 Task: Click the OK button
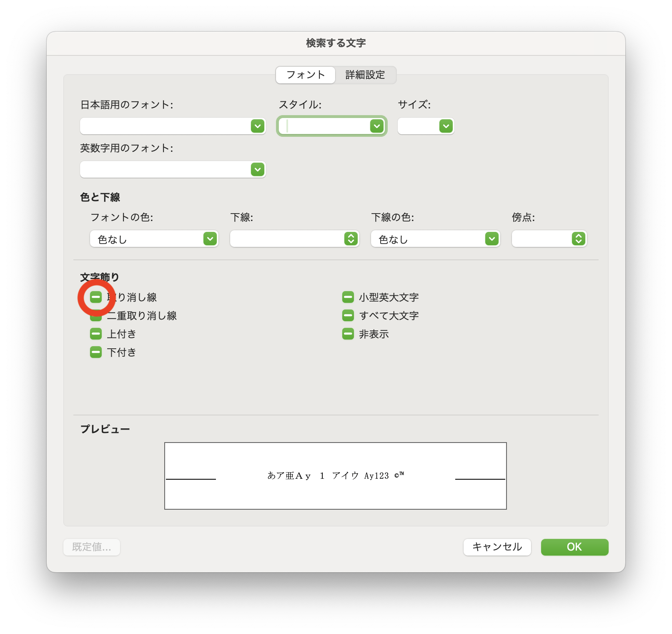click(x=574, y=547)
